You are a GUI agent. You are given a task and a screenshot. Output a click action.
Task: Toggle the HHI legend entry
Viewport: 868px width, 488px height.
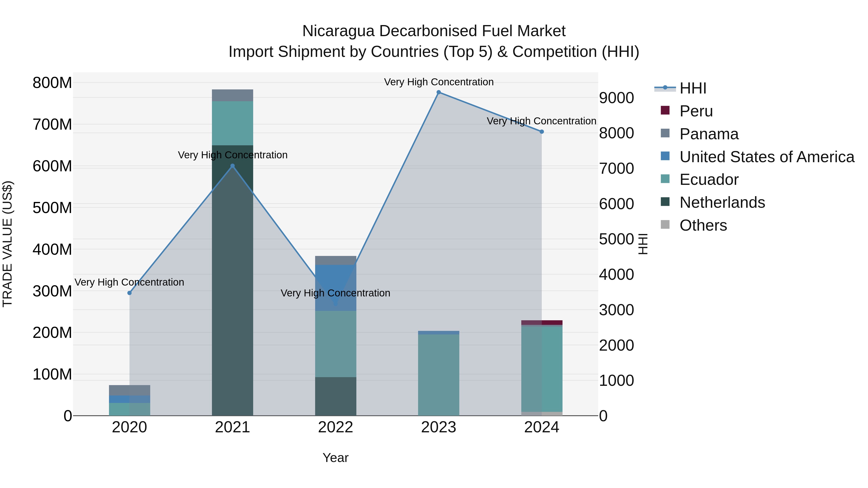pyautogui.click(x=680, y=88)
